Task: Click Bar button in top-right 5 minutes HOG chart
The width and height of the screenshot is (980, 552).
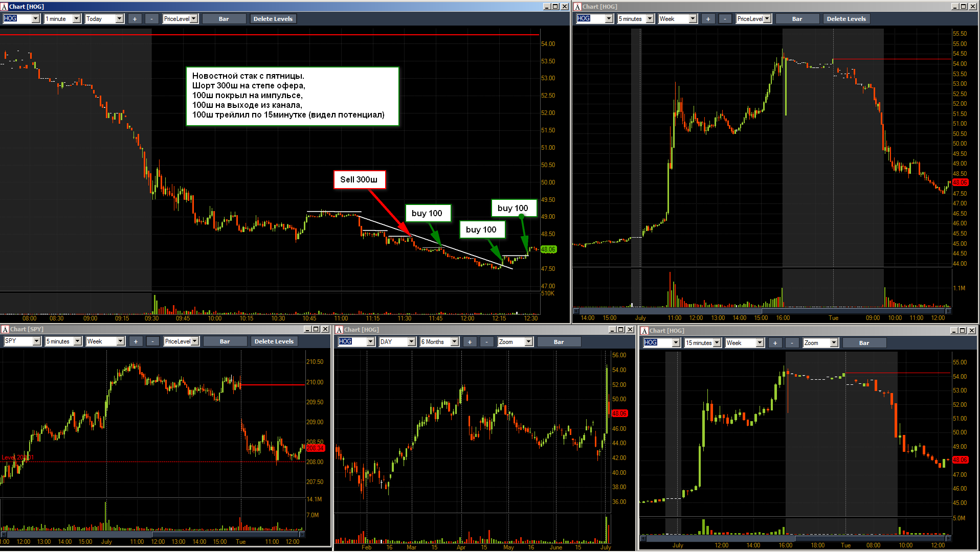Action: pos(797,19)
